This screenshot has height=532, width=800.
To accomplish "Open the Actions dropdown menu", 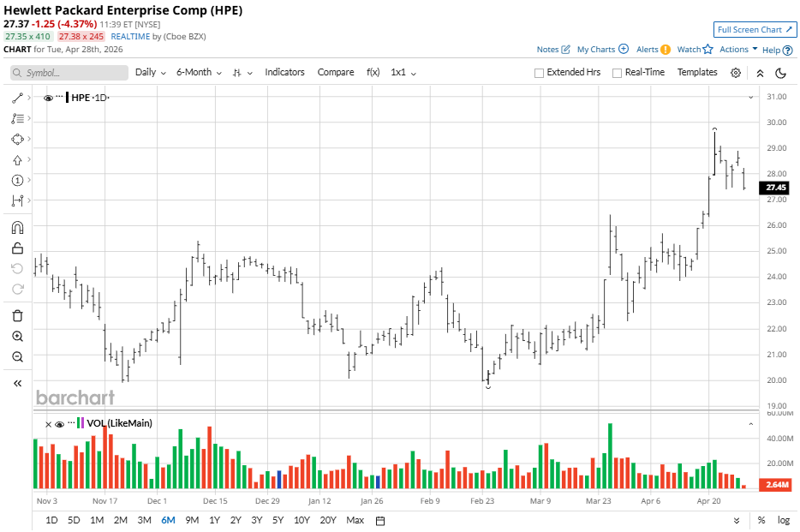I will click(737, 50).
